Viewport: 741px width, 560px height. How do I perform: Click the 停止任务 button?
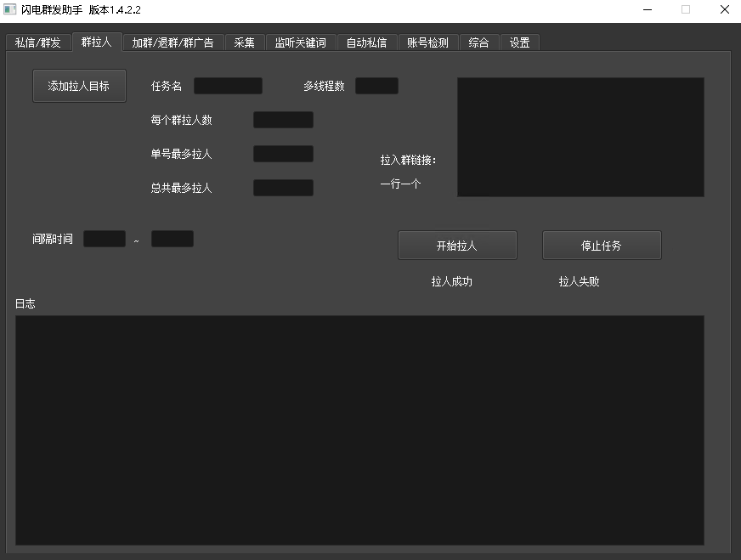click(602, 246)
